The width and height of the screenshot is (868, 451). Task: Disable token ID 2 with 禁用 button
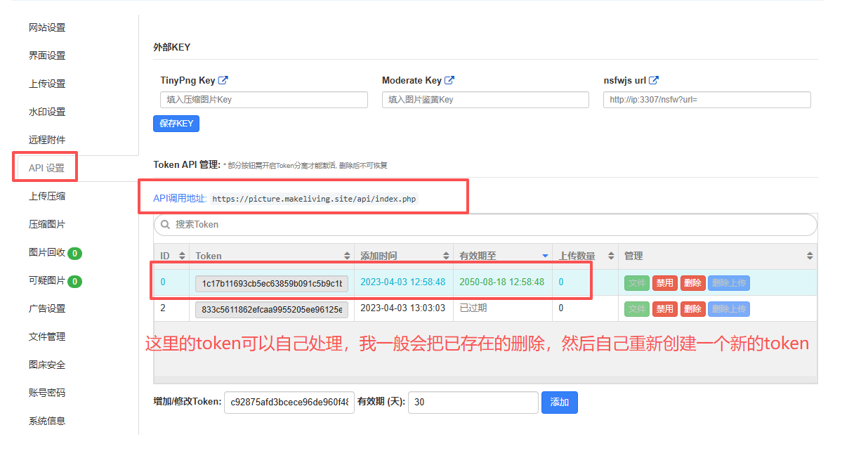pyautogui.click(x=664, y=309)
